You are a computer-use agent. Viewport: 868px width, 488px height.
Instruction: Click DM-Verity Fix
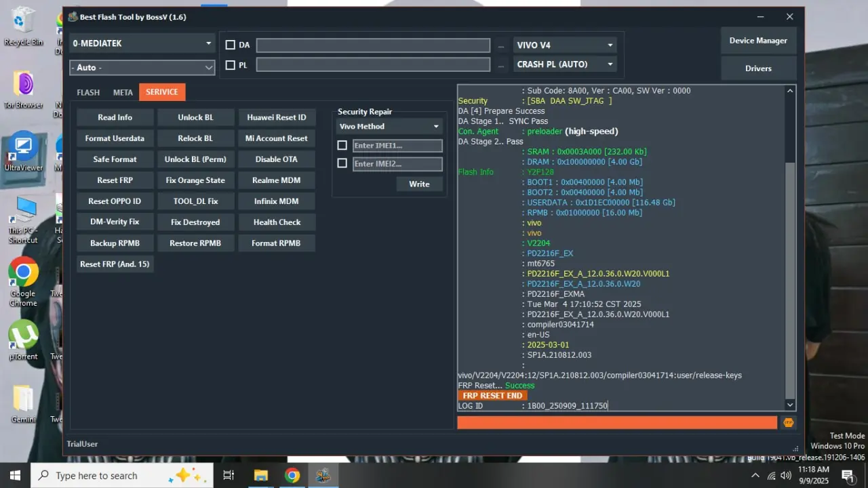click(x=115, y=222)
